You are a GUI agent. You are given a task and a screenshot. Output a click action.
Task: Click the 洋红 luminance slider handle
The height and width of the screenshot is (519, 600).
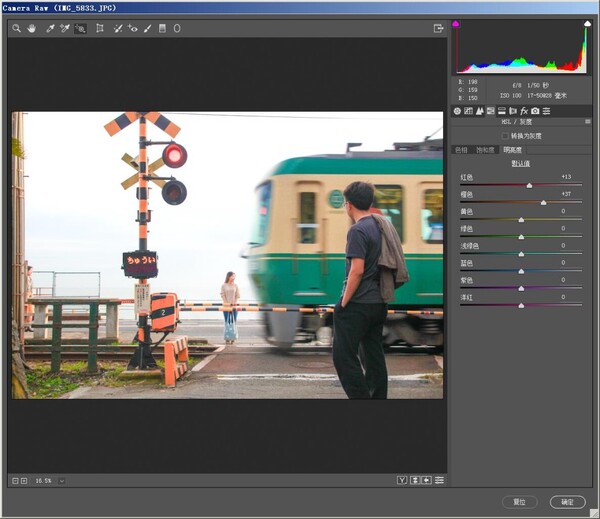click(x=521, y=305)
